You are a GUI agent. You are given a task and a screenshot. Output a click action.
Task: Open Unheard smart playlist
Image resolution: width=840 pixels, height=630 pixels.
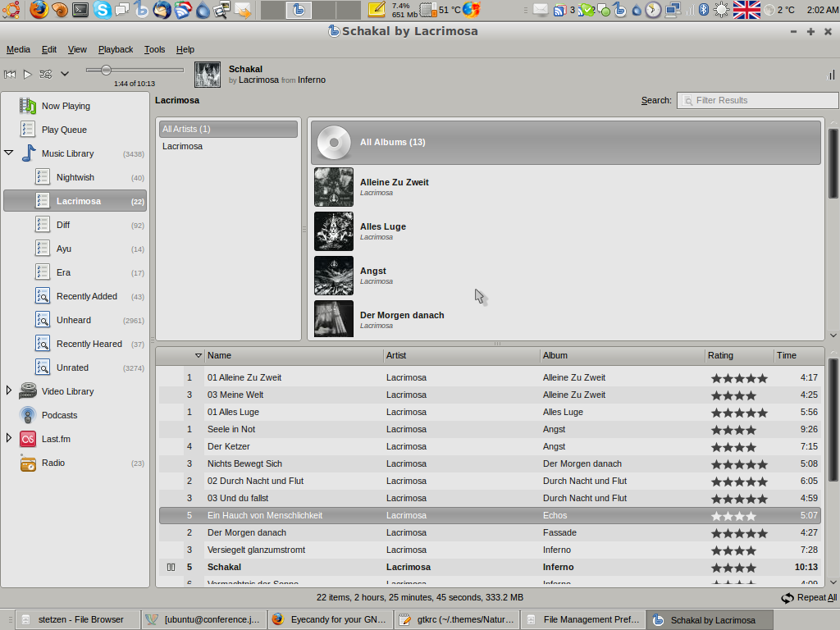(75, 320)
